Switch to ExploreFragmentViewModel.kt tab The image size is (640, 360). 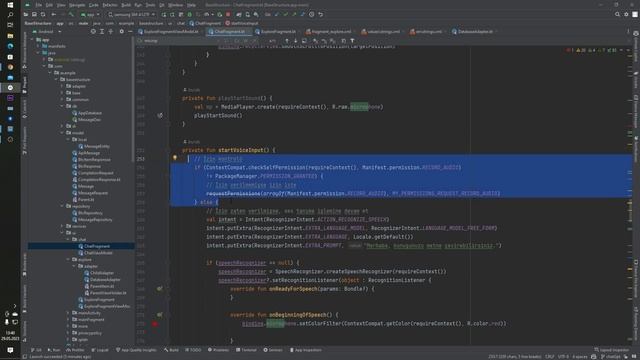168,31
